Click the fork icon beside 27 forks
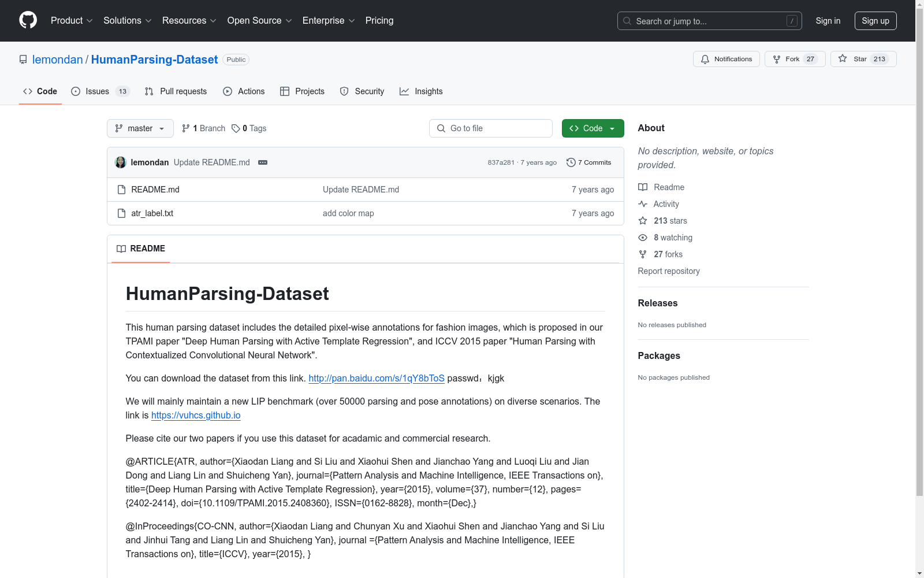Viewport: 924px width, 578px height. 643,254
